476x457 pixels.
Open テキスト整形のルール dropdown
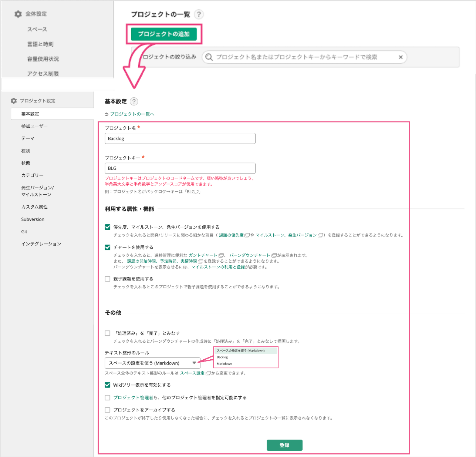pos(152,363)
